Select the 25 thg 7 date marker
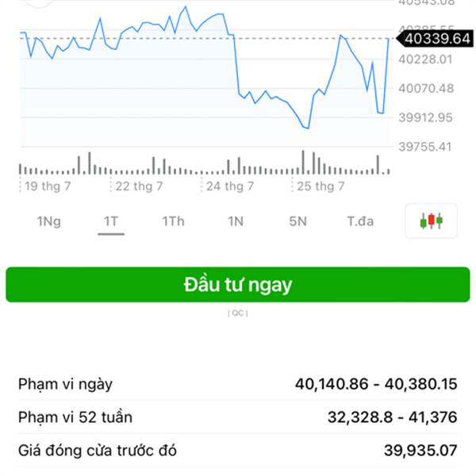This screenshot has width=476, height=476. [321, 186]
